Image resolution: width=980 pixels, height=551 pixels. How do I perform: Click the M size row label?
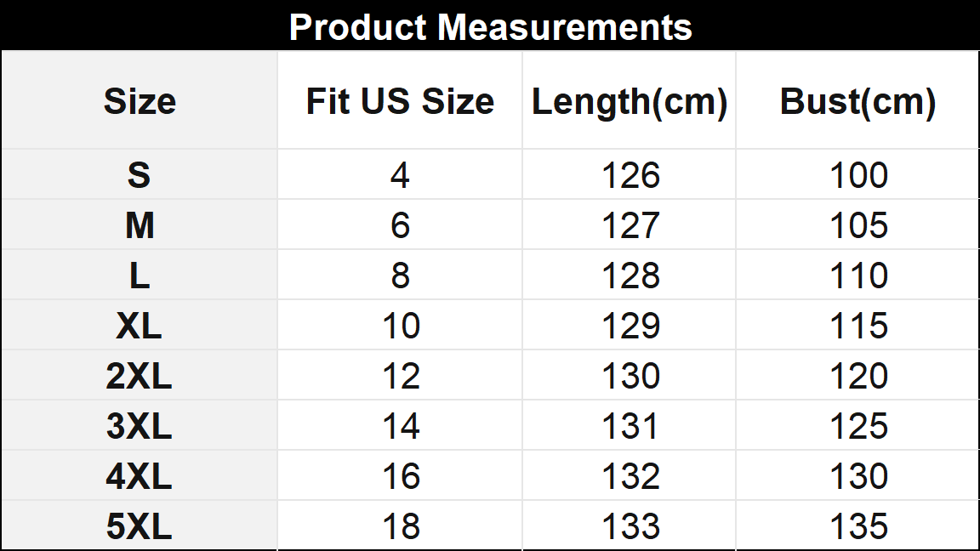(140, 226)
